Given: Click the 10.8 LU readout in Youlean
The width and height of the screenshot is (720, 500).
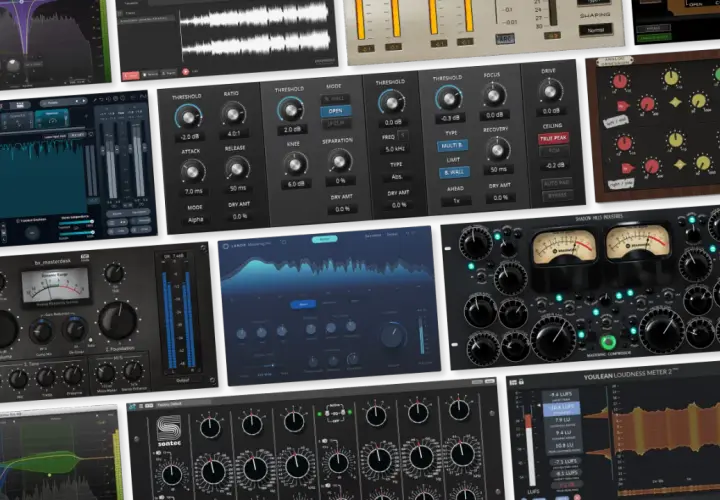Looking at the screenshot, I should 564,447.
